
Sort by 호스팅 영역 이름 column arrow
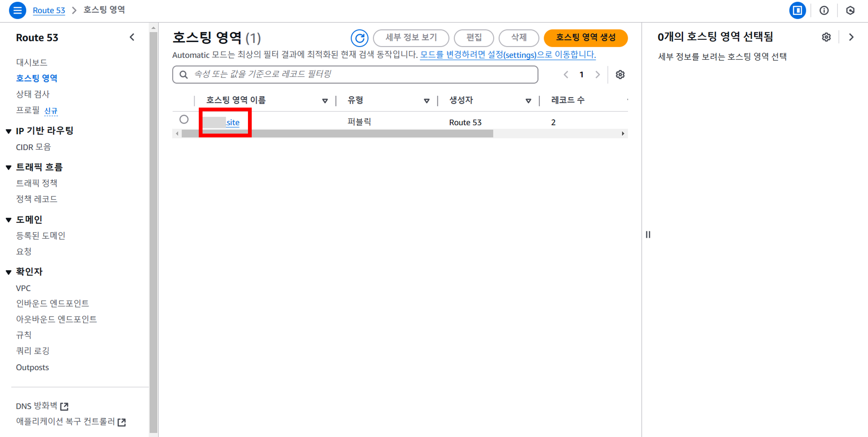(x=325, y=100)
